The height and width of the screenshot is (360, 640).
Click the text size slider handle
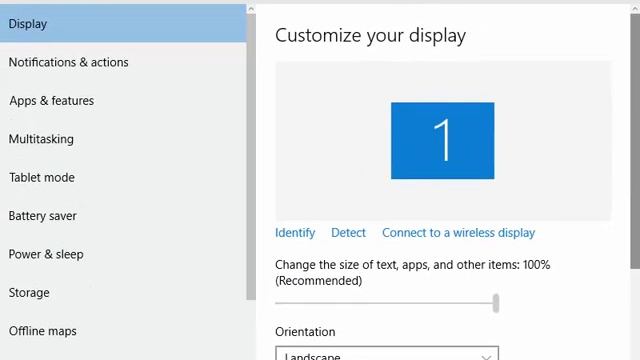[x=496, y=303]
